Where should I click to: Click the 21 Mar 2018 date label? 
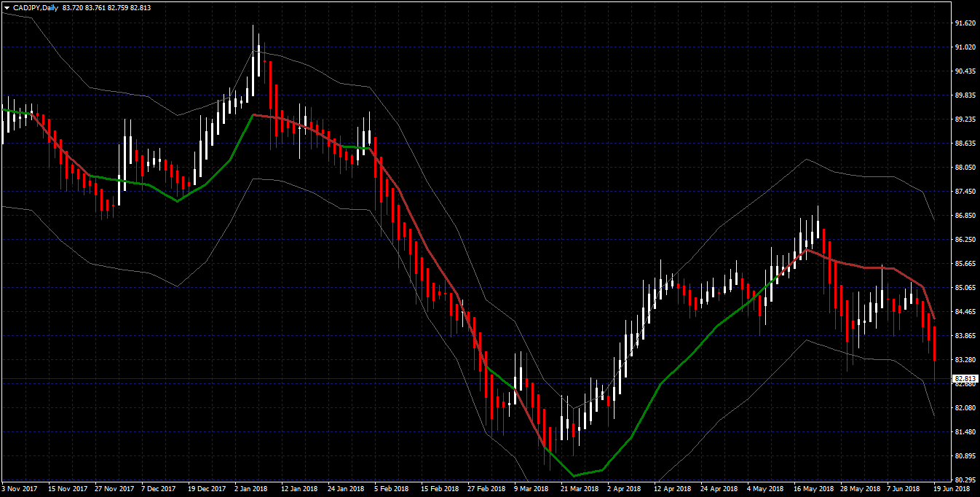[579, 490]
